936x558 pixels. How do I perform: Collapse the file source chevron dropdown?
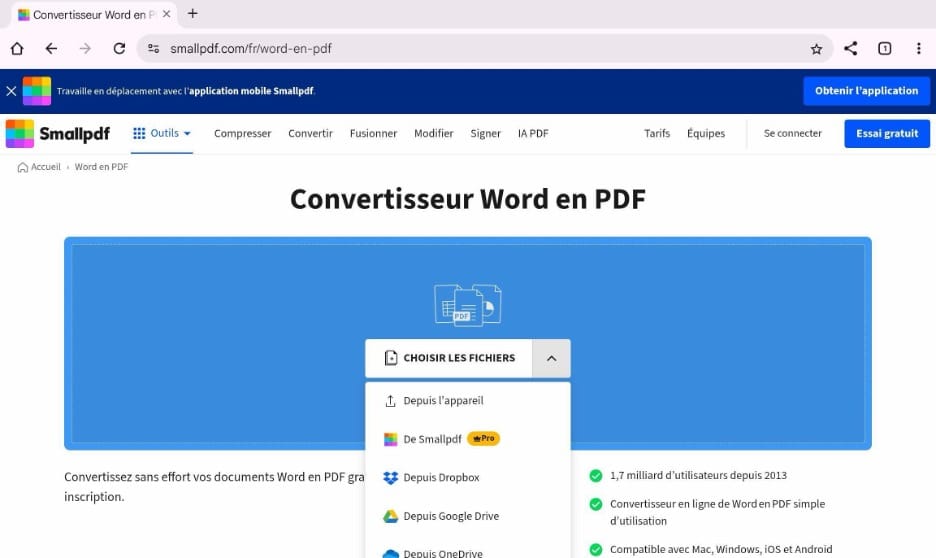pos(552,358)
